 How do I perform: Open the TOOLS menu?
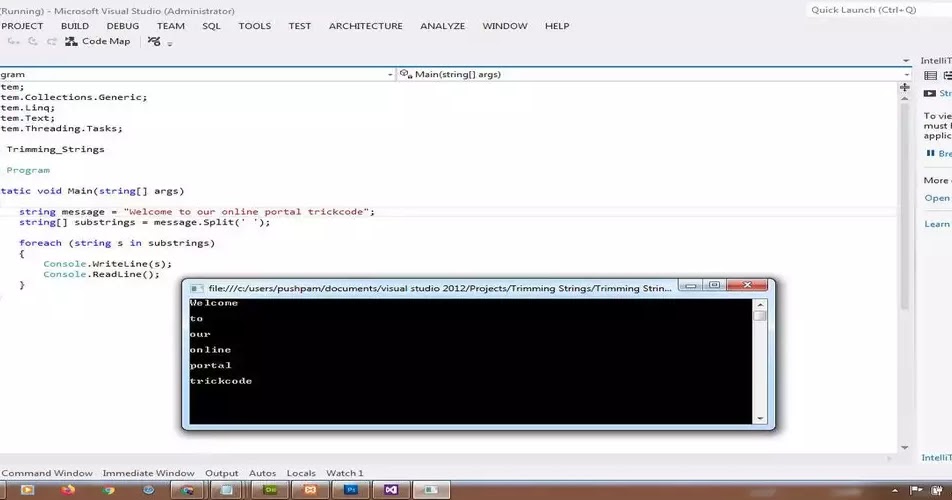pos(254,26)
